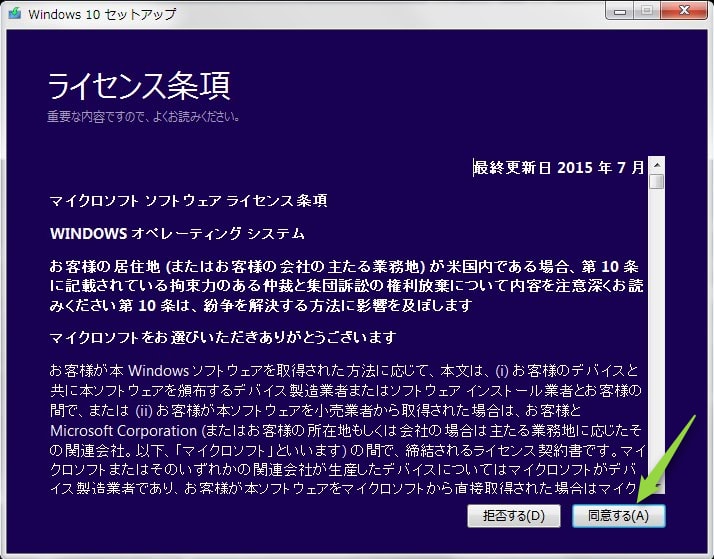Click the WINDOWS オペレーティング システム line
Viewport: 714px width, 559px height.
pos(177,233)
